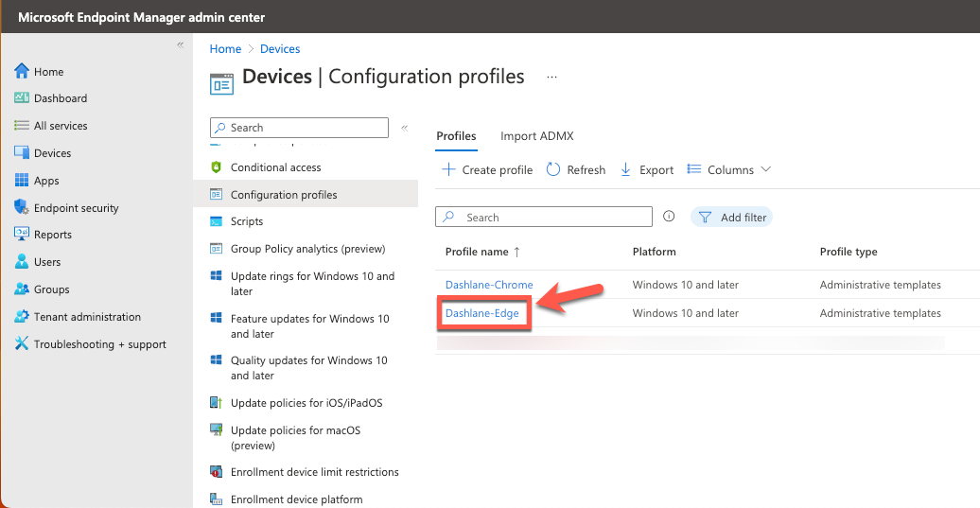Select Configuration profiles in the menu

point(306,194)
